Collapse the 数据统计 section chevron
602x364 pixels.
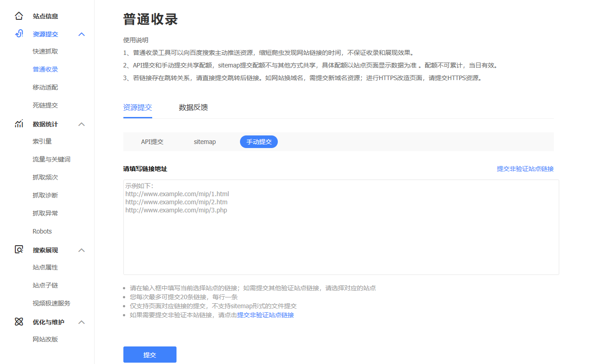click(81, 124)
